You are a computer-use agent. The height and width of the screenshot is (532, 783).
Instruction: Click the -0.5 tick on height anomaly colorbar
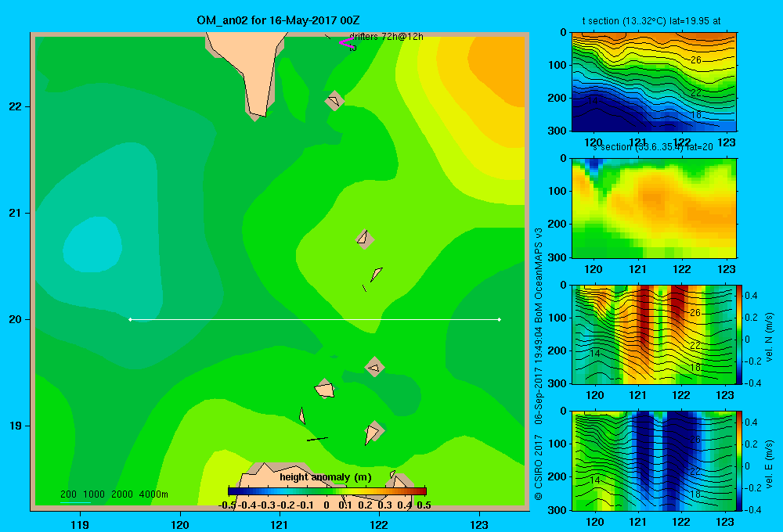228,505
